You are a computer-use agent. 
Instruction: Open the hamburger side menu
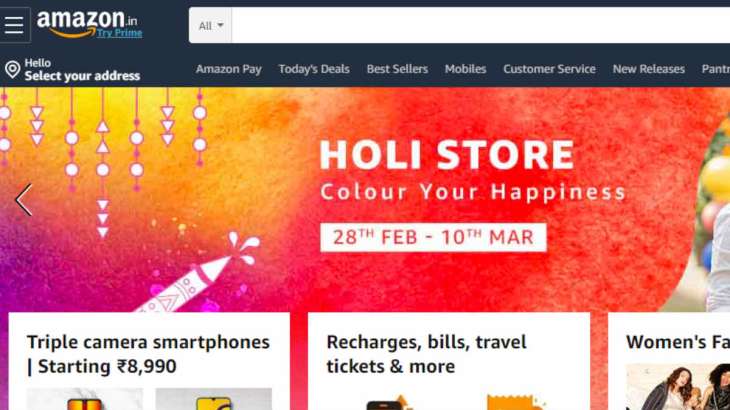pyautogui.click(x=14, y=25)
